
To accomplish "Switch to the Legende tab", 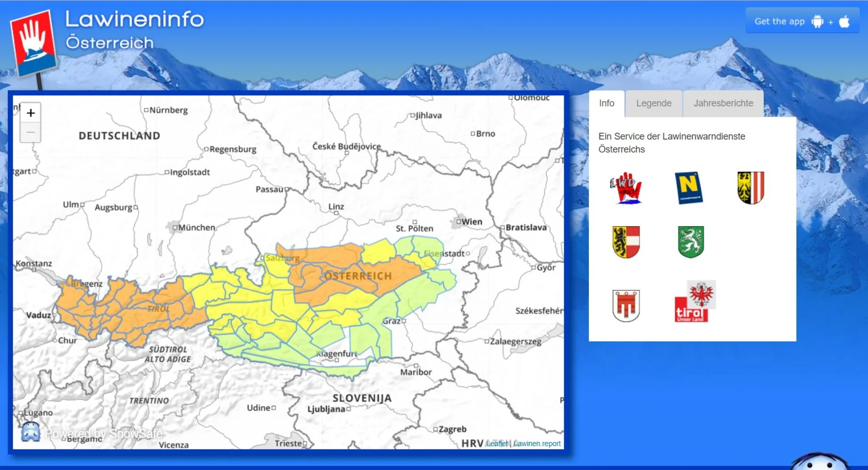I will coord(654,103).
